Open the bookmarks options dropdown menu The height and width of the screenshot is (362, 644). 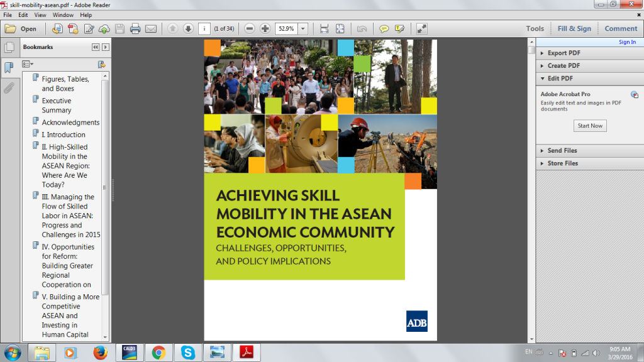(28, 64)
